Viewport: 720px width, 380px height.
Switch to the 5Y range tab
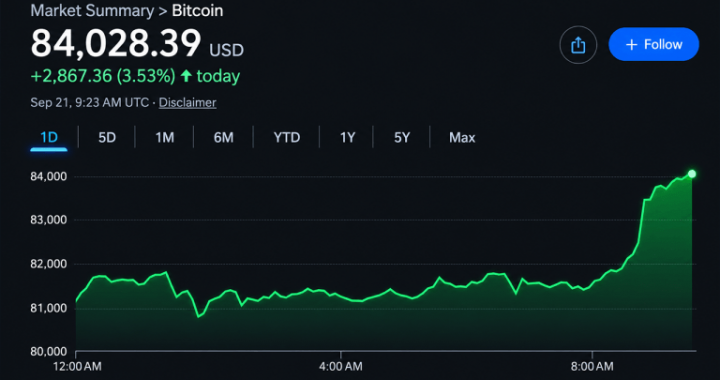(402, 138)
